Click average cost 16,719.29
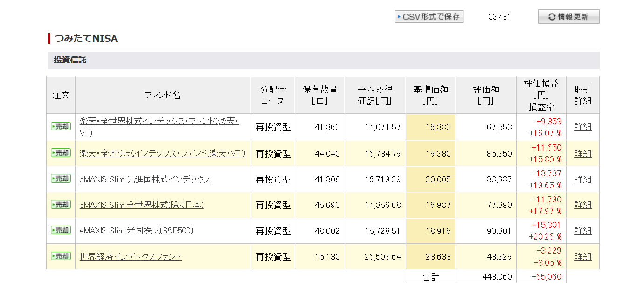 (x=382, y=179)
